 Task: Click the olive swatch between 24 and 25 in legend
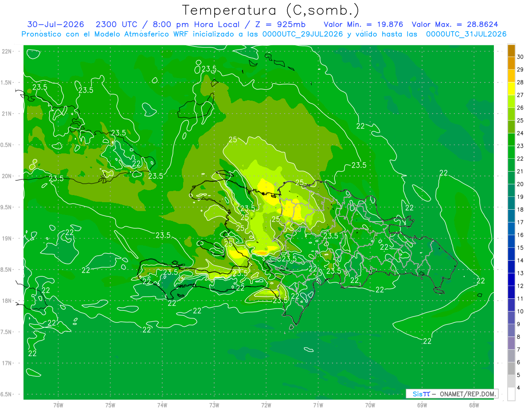(511, 127)
